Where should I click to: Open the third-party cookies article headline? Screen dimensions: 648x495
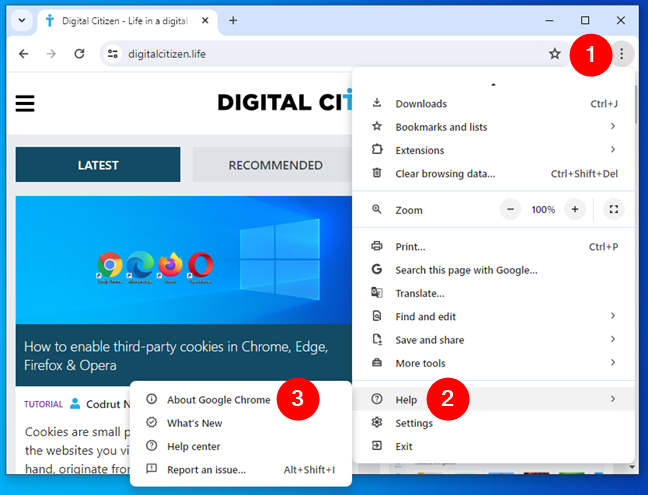click(x=176, y=356)
